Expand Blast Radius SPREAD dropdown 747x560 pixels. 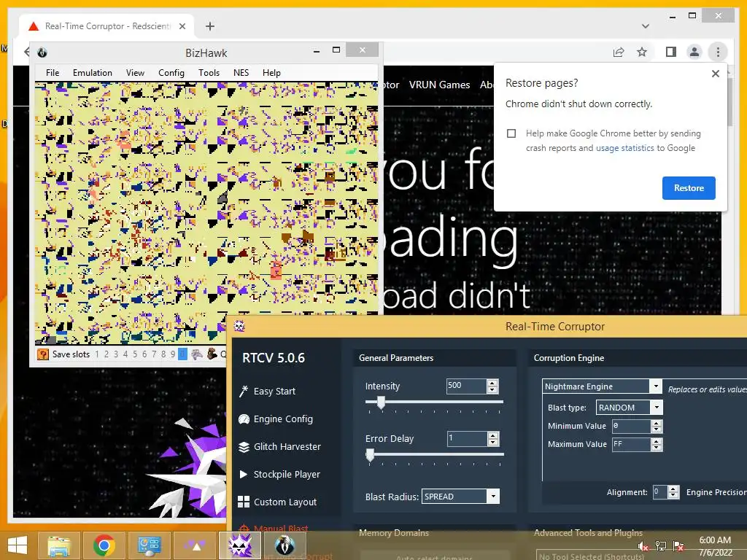[x=493, y=496]
